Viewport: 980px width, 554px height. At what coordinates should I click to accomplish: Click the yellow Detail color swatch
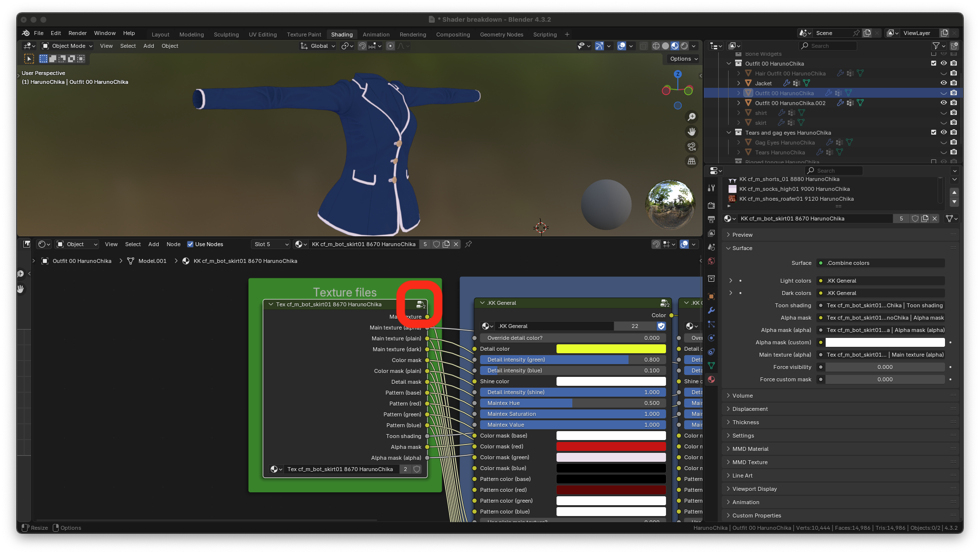(611, 349)
